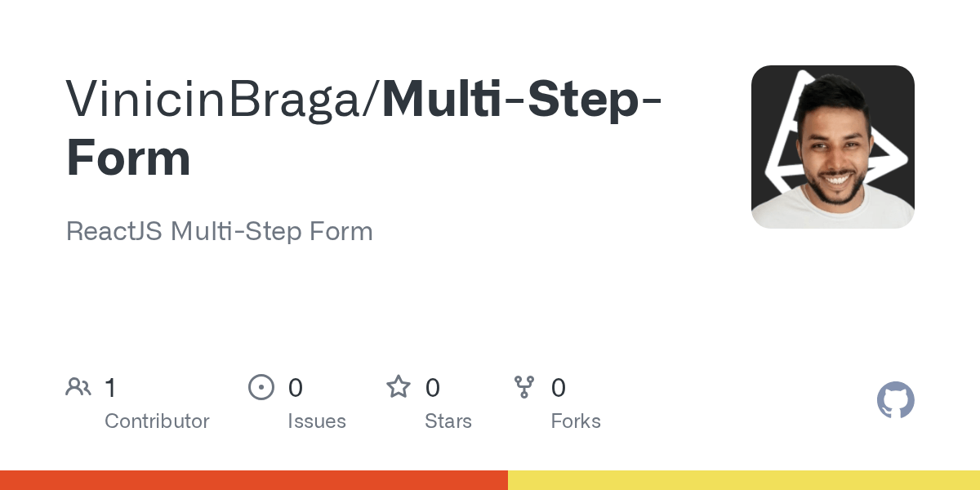Click the forks count number 0
This screenshot has width=980, height=490.
pos(559,388)
